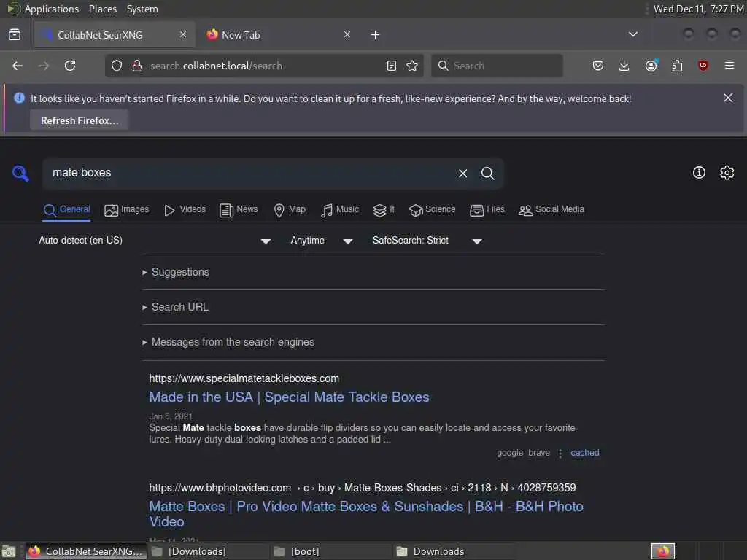Submit search with the magnifier button
This screenshot has height=560, width=747.
[x=487, y=174]
